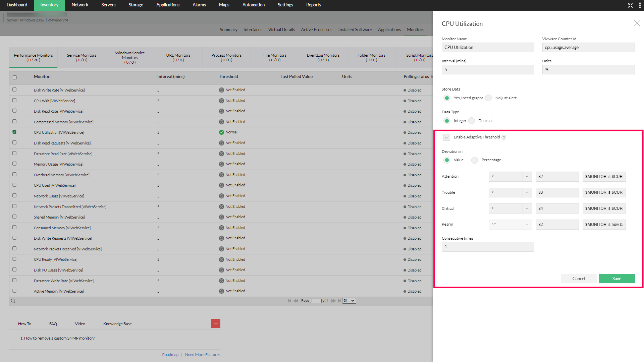Viewport: 644px width, 362px height.
Task: Select the Percentage deviation radio button
Action: click(x=474, y=160)
